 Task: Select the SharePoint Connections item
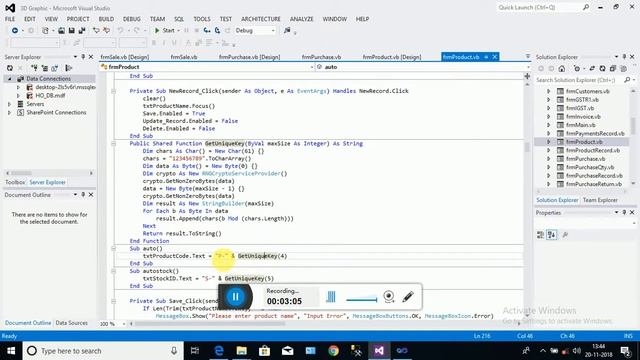[56, 112]
